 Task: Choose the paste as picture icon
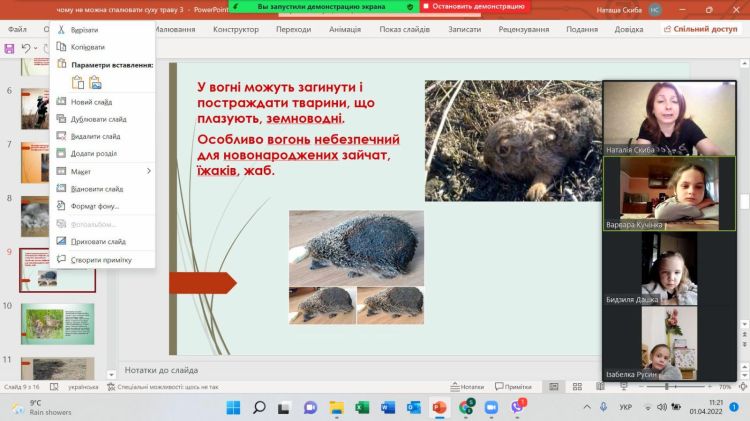coord(96,82)
